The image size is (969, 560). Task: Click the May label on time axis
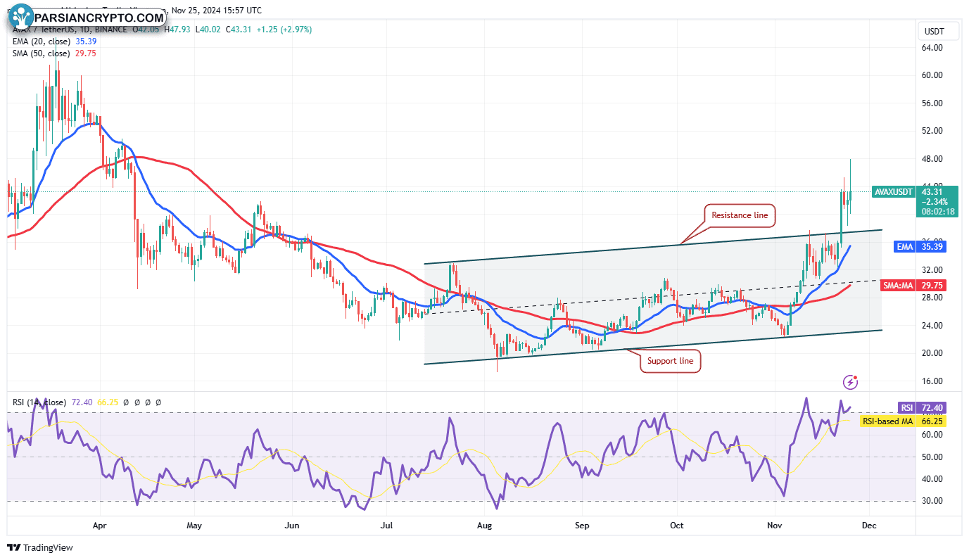tap(195, 525)
